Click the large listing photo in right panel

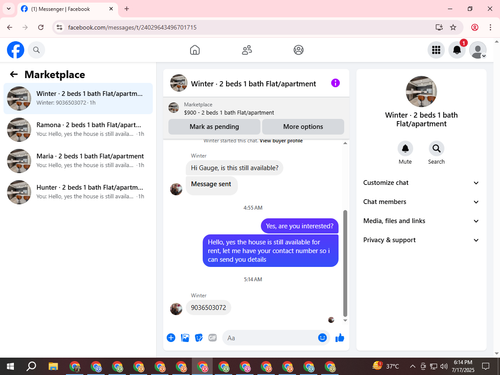(421, 91)
